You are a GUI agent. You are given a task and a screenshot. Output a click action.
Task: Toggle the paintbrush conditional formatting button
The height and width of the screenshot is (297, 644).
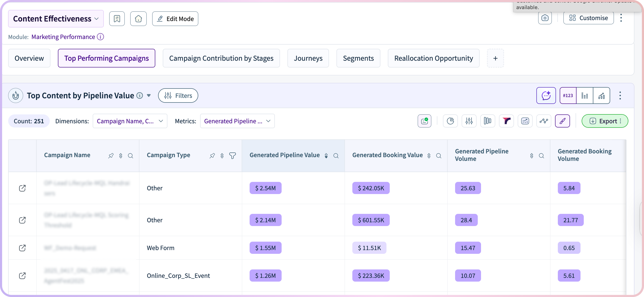pos(562,121)
